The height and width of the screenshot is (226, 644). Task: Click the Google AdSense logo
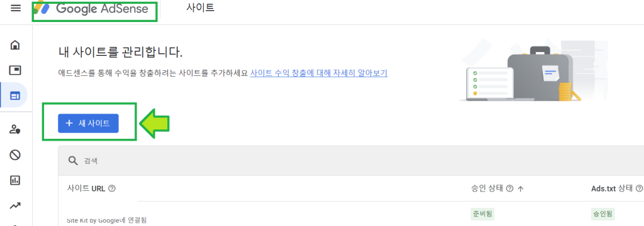point(91,9)
